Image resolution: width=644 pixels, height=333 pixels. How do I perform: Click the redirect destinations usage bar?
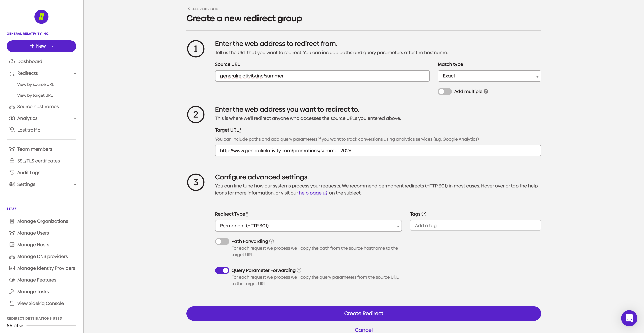click(x=51, y=325)
